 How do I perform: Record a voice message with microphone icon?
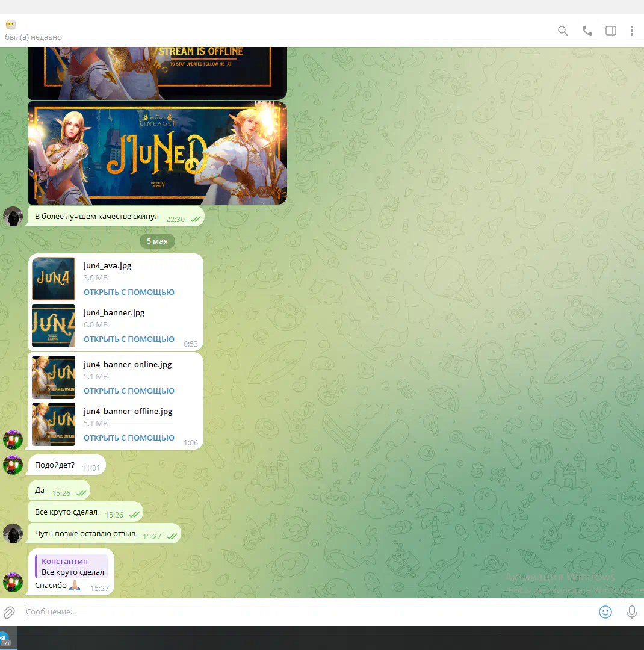[x=631, y=612]
